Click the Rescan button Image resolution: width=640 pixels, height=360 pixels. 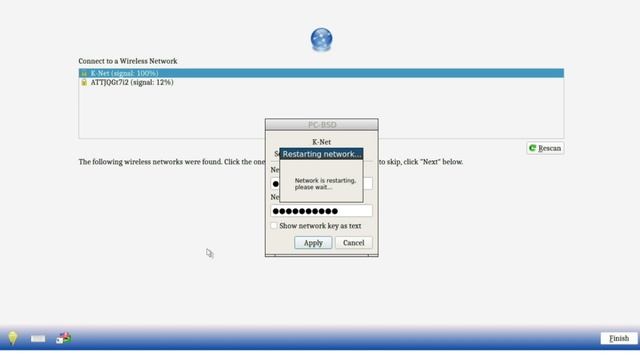(x=545, y=148)
